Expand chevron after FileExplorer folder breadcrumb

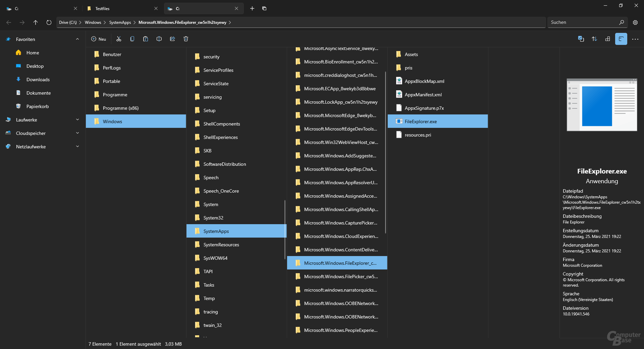230,22
